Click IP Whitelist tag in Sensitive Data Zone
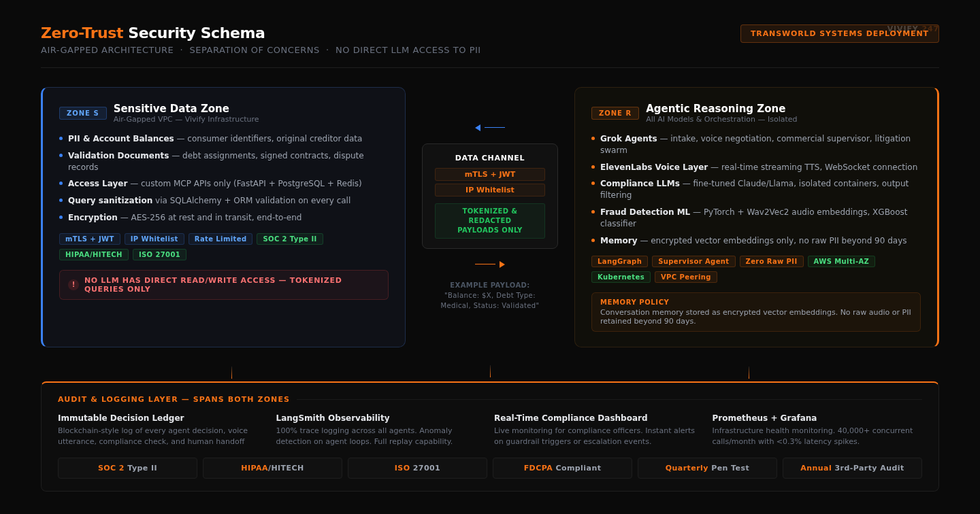The height and width of the screenshot is (514, 980). click(x=154, y=239)
